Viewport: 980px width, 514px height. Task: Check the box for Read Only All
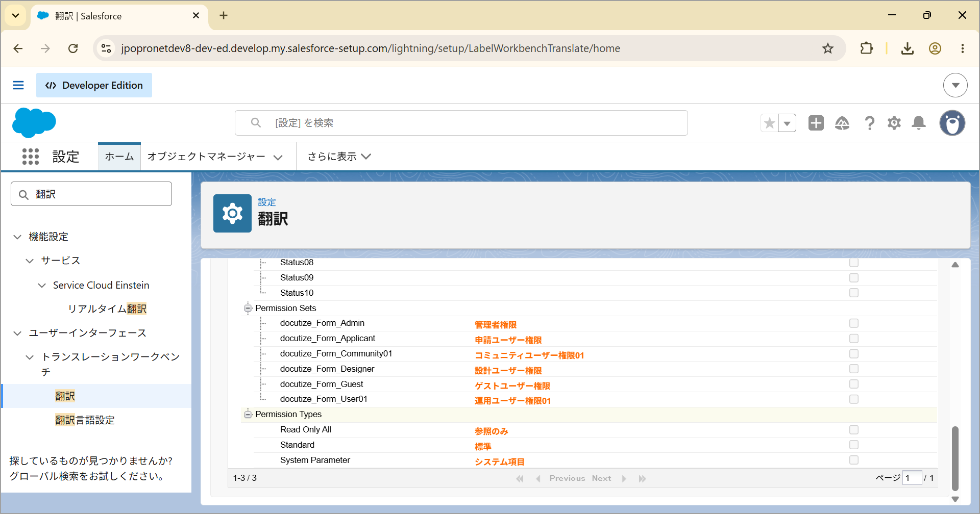click(854, 430)
